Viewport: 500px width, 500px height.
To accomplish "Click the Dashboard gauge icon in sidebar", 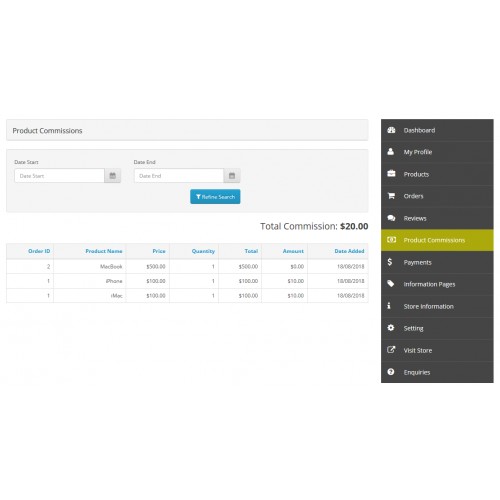I will coord(391,130).
